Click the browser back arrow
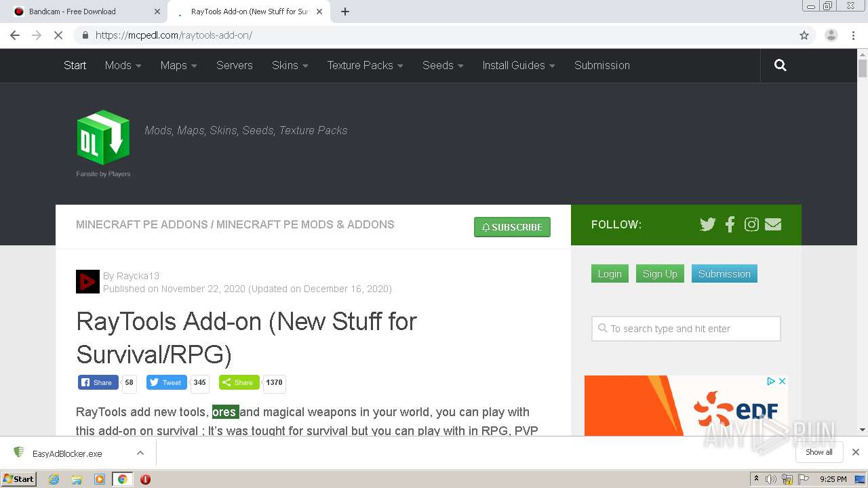Screen dimensions: 868x488 (x=15, y=35)
